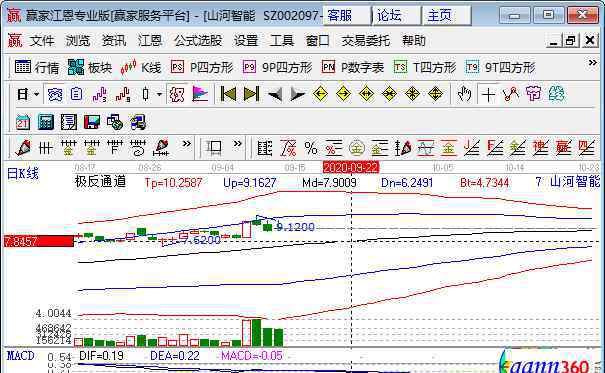Switch to K线 candlestick chart
The height and width of the screenshot is (373, 605).
pyautogui.click(x=140, y=68)
